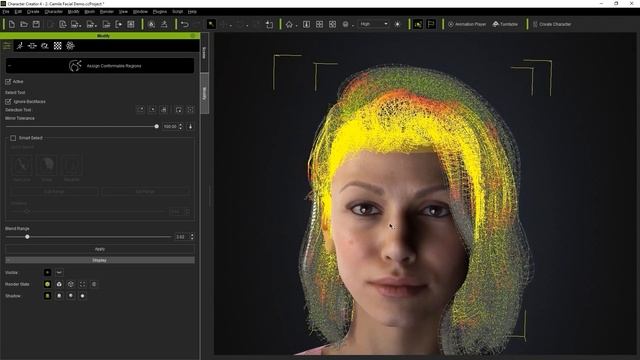The height and width of the screenshot is (360, 640).
Task: Select the second Selection Tool icon
Action: point(152,109)
